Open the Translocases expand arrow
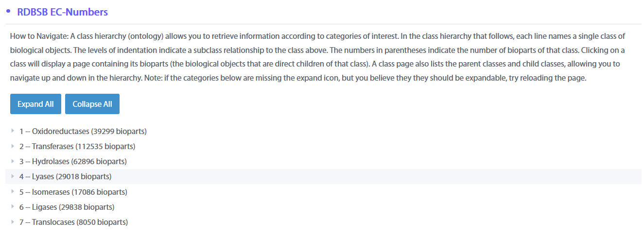Image resolution: width=644 pixels, height=237 pixels. click(x=12, y=222)
